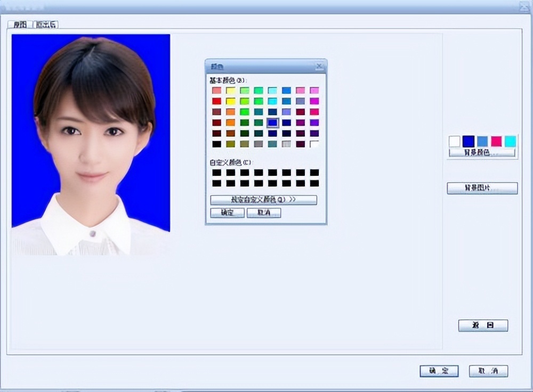Cancel with main window's bottom 取消 button
This screenshot has height=392, width=533.
point(488,371)
